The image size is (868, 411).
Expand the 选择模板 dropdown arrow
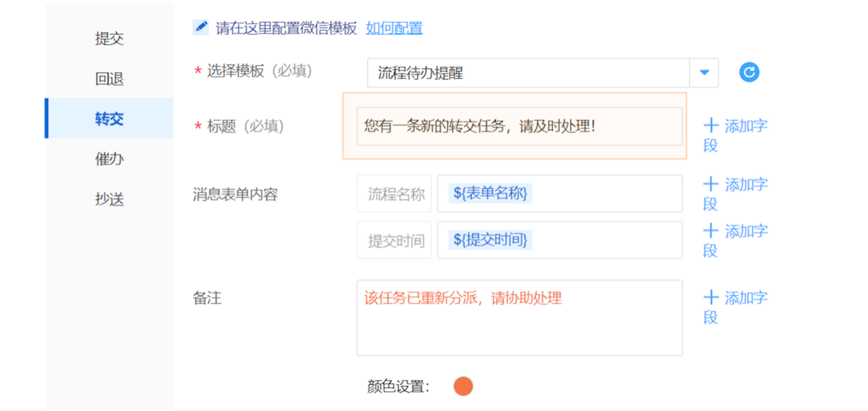(704, 73)
